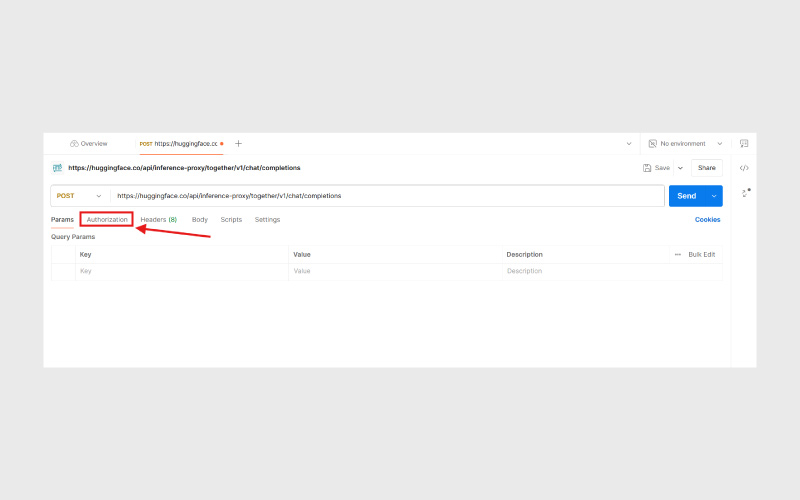The image size is (800, 500).
Task: Click the related requests icon in right sidebar
Action: pos(744,192)
